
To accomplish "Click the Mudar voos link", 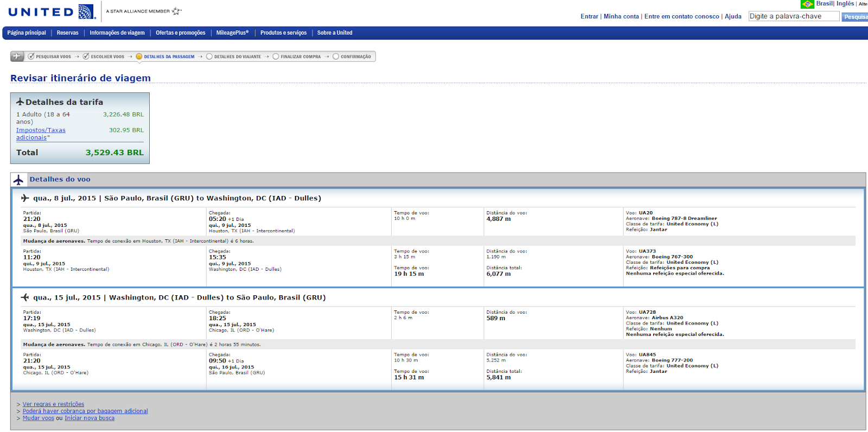I will click(x=39, y=418).
